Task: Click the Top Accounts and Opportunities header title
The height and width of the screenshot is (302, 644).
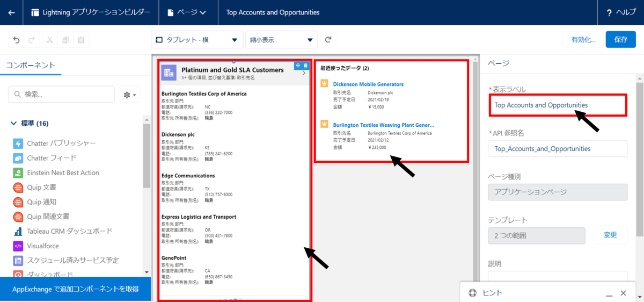Action: click(x=273, y=12)
